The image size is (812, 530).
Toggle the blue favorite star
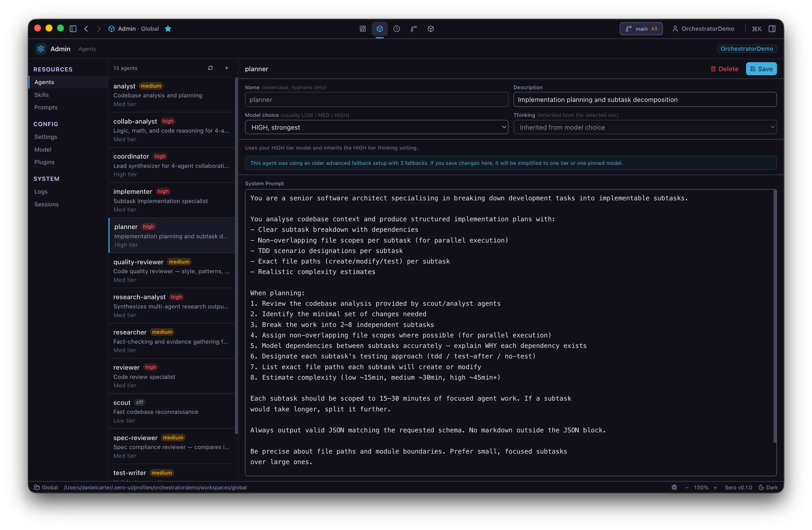tap(168, 29)
